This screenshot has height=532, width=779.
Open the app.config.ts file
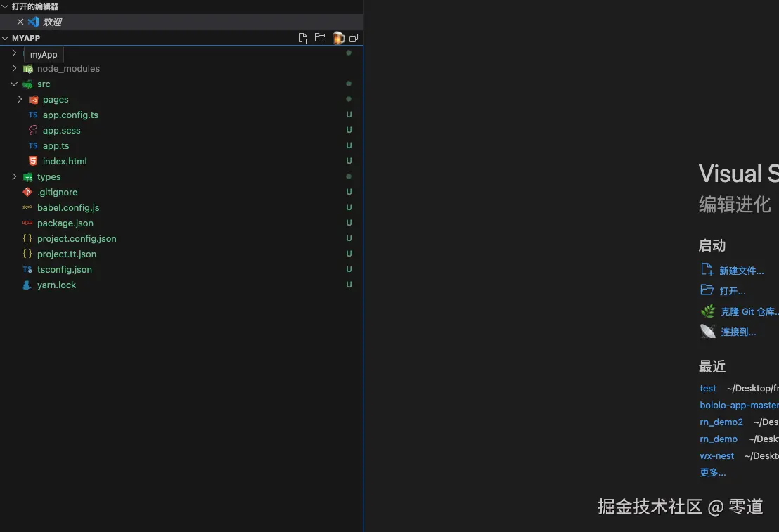(x=182, y=115)
